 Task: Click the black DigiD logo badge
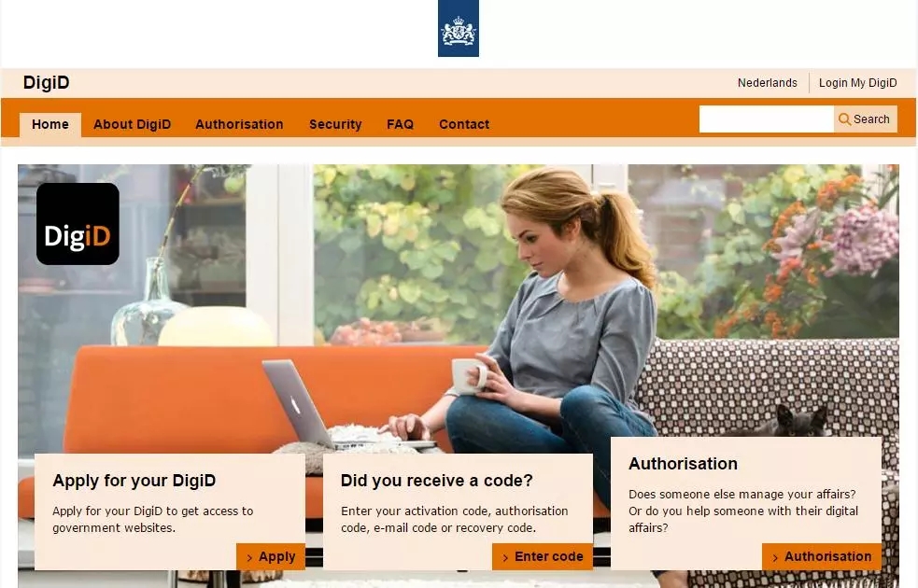[x=78, y=224]
